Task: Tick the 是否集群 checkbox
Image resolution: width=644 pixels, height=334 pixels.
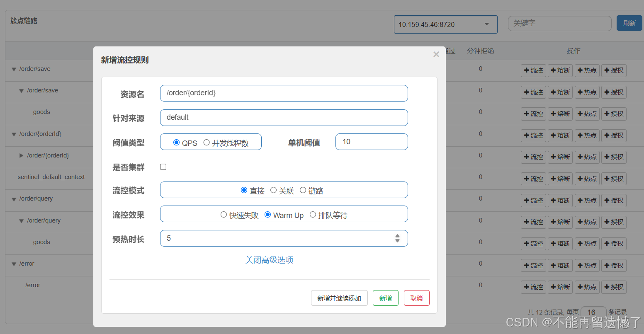Action: pyautogui.click(x=163, y=167)
